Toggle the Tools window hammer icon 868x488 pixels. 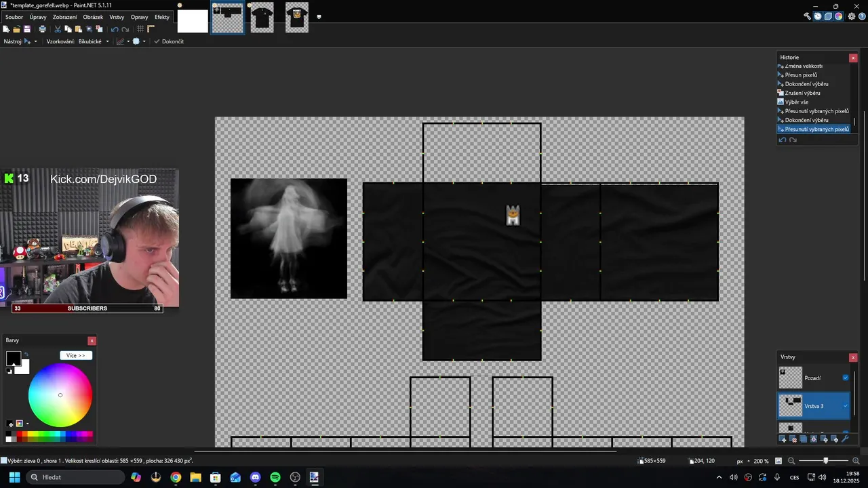pyautogui.click(x=807, y=16)
